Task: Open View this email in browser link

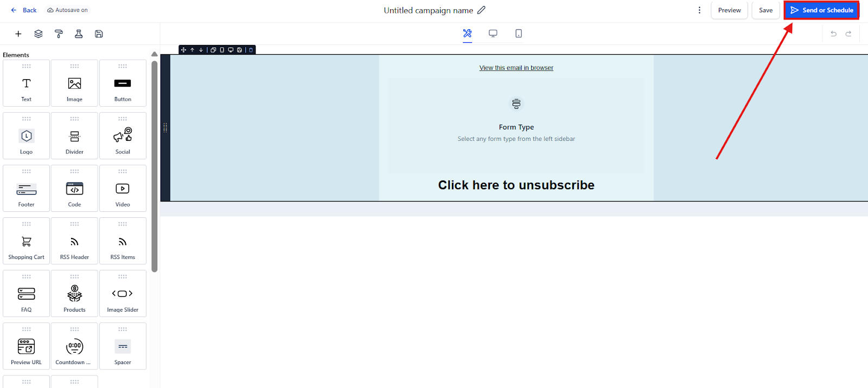Action: click(x=516, y=68)
